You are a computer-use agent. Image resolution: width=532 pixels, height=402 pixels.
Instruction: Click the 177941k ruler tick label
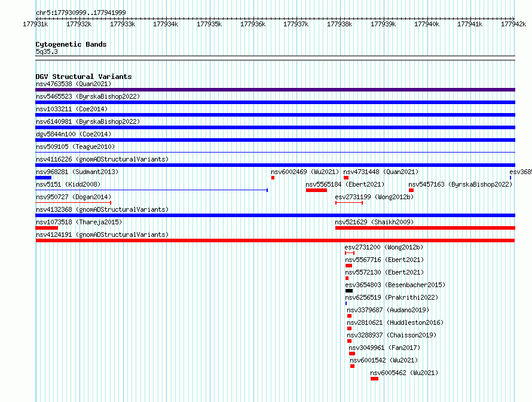pos(470,24)
